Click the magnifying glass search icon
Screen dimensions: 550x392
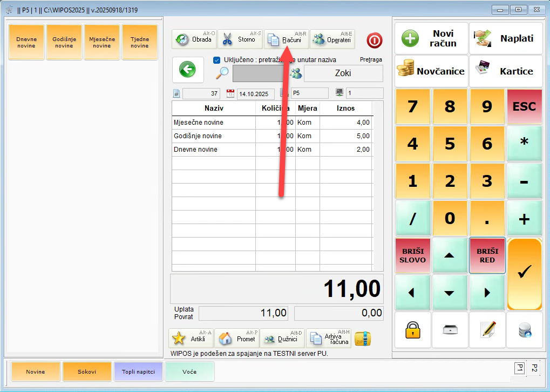click(x=222, y=73)
